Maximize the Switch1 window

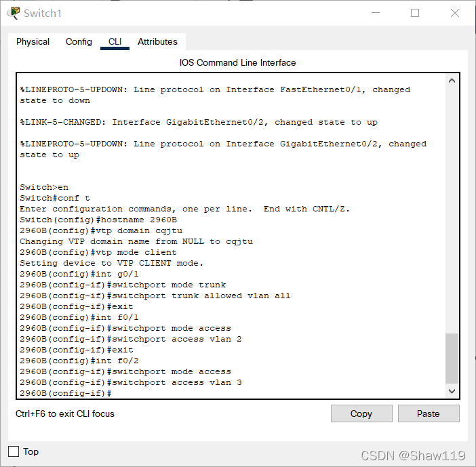click(x=415, y=13)
